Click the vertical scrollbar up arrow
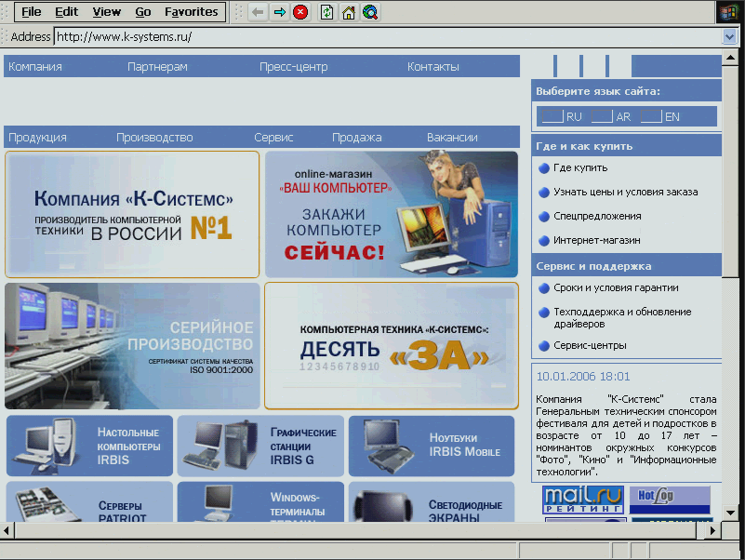 (730, 58)
